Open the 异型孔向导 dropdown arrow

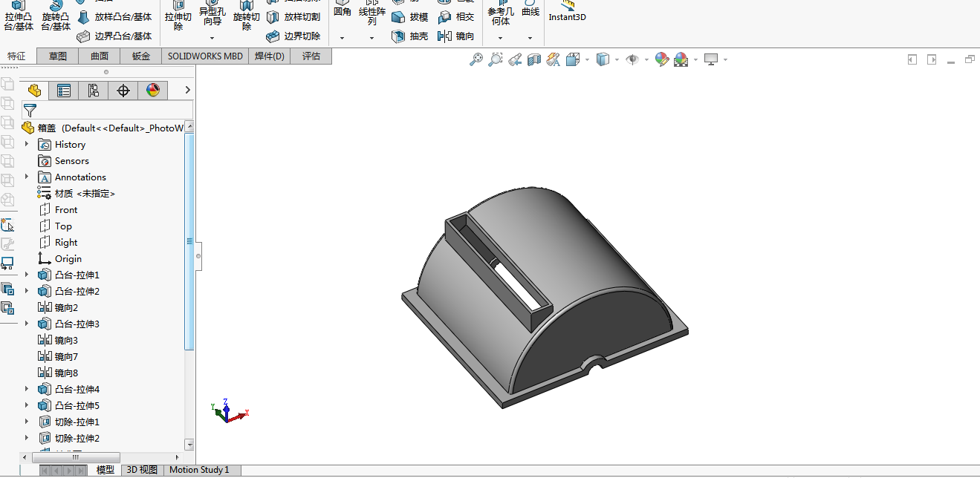pyautogui.click(x=212, y=38)
